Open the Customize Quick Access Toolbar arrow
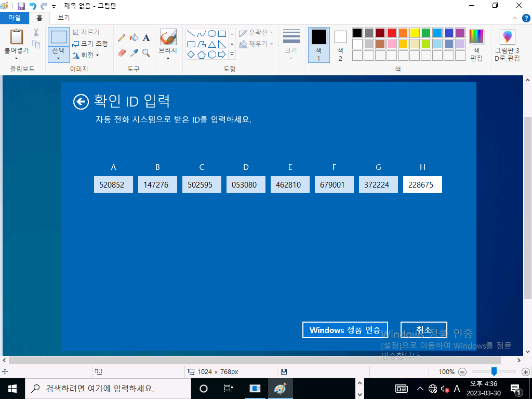Viewport: 532px width, 399px height. (x=54, y=6)
